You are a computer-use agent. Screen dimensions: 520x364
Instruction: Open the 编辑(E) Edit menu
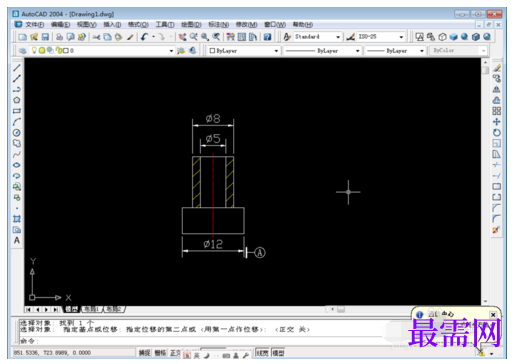tap(60, 24)
